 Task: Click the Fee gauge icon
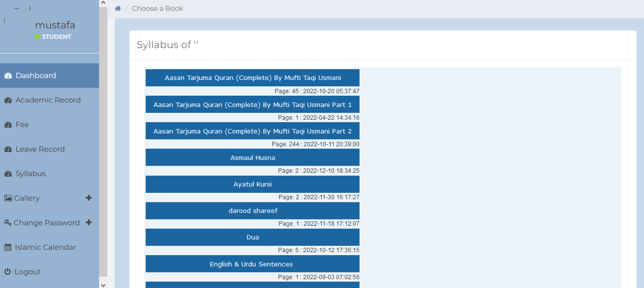coord(8,125)
